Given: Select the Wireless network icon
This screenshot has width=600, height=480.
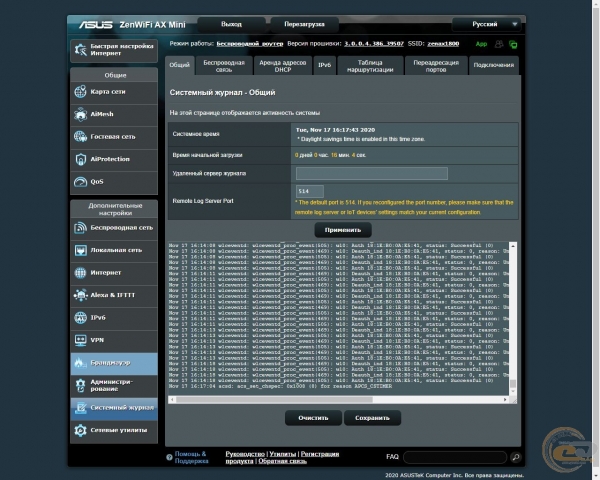Looking at the screenshot, I should pos(80,228).
